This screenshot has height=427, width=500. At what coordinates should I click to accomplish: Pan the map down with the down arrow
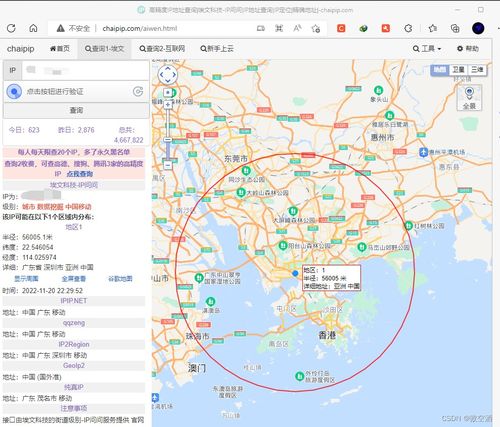click(167, 81)
